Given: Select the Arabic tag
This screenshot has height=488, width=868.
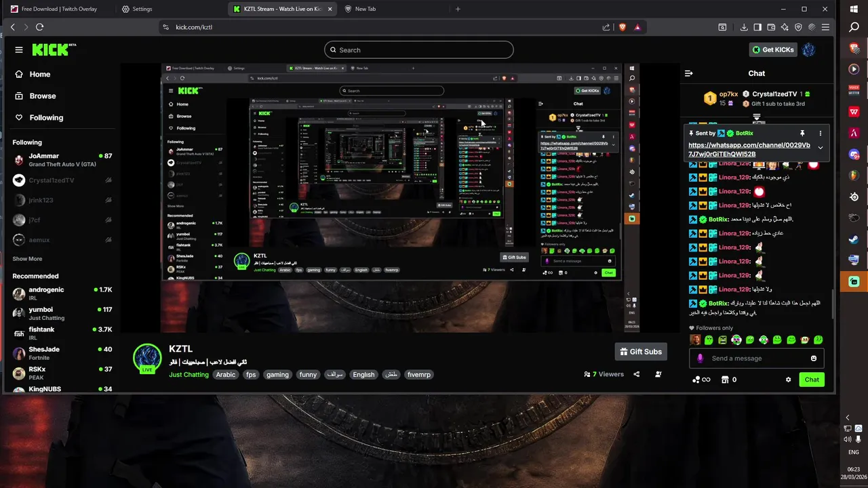Looking at the screenshot, I should point(226,374).
